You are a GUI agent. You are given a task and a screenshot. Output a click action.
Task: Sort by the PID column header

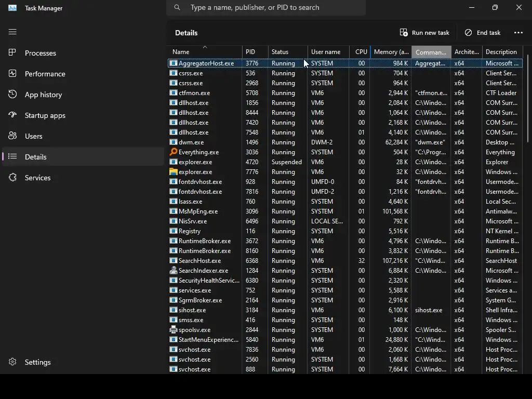[255, 52]
